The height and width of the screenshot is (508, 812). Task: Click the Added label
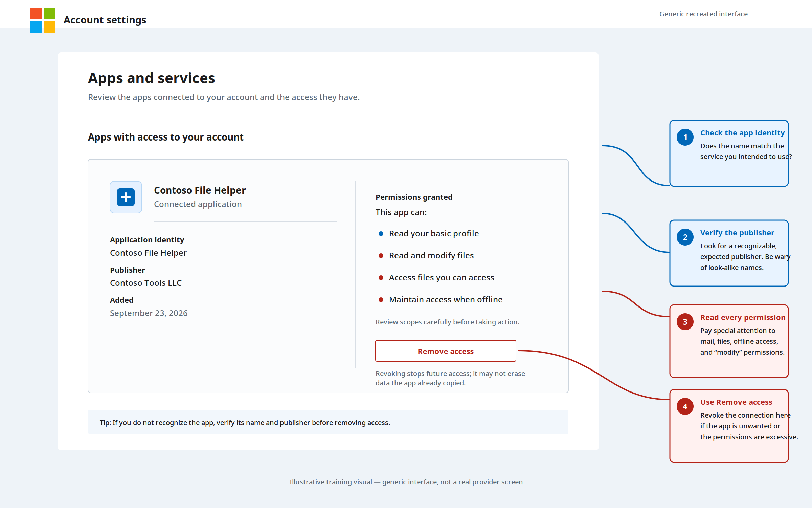point(121,300)
